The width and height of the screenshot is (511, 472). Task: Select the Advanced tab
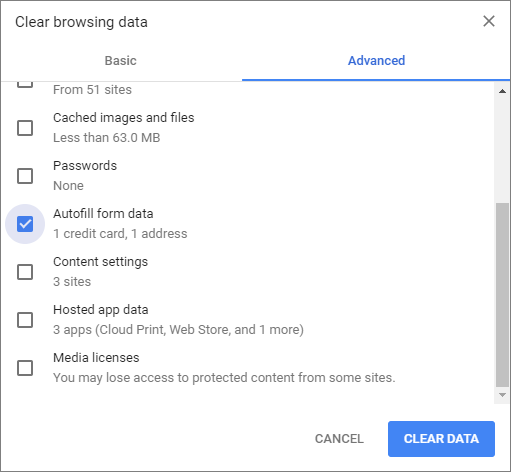coord(376,61)
